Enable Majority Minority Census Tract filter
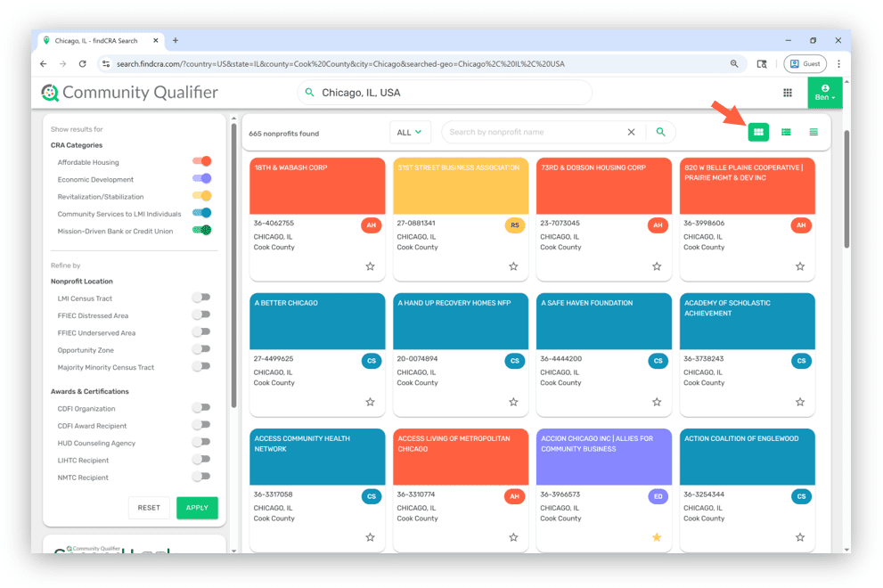 click(201, 366)
